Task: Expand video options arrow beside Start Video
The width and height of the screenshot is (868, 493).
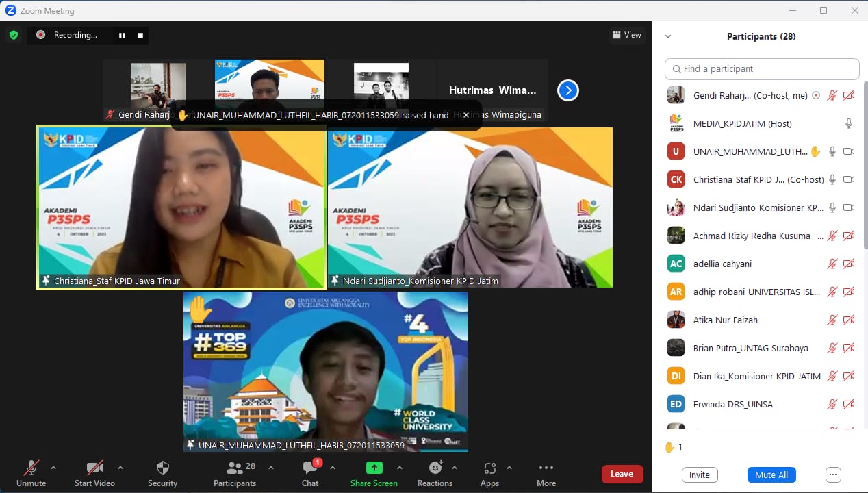Action: (x=120, y=468)
